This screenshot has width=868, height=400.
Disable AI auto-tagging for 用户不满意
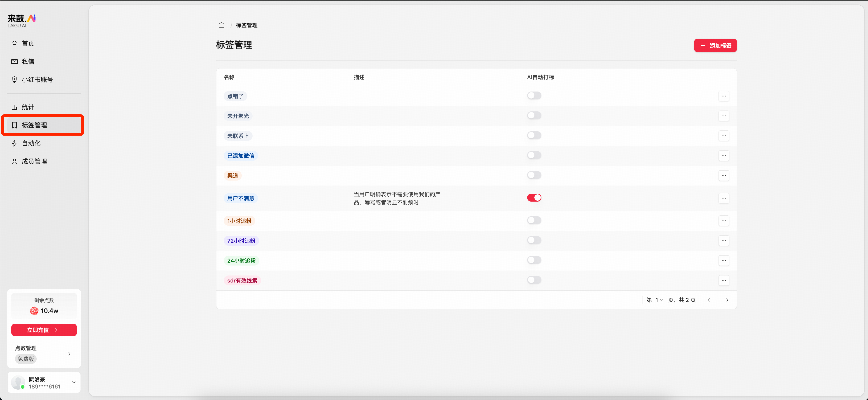[x=534, y=198]
